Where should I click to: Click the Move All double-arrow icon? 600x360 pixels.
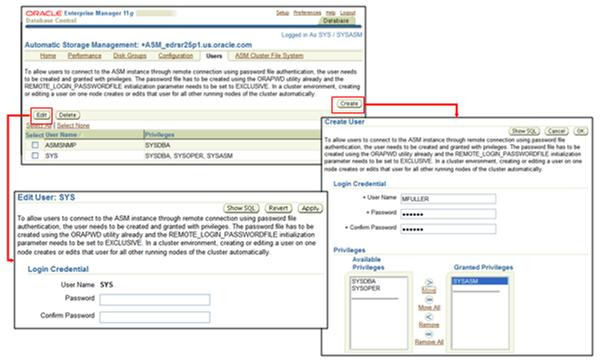tap(429, 300)
